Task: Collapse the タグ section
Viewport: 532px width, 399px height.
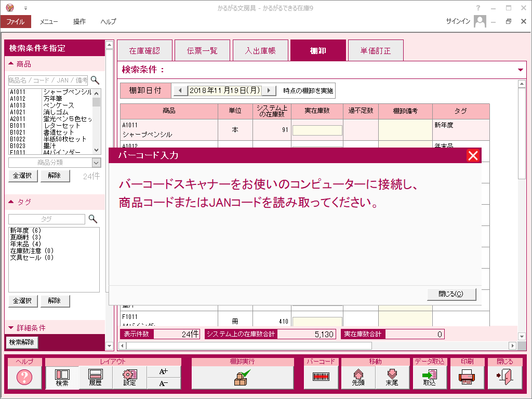Action: point(11,202)
